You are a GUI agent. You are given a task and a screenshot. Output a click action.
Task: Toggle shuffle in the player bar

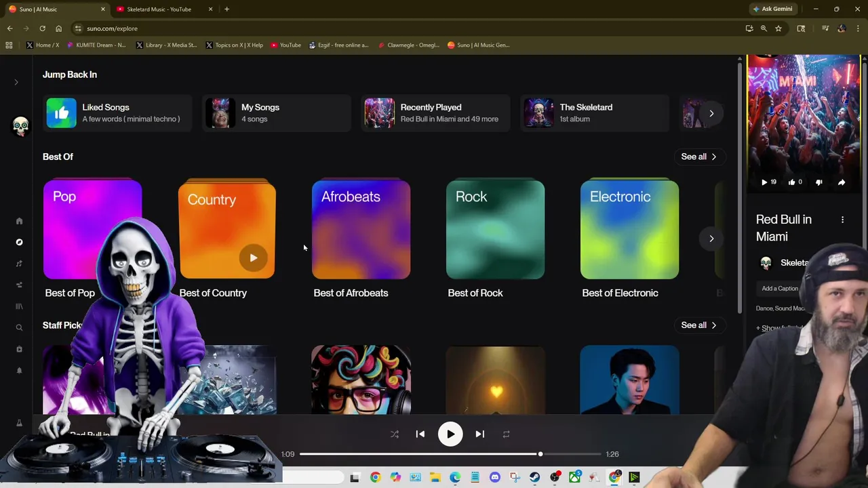pos(394,434)
